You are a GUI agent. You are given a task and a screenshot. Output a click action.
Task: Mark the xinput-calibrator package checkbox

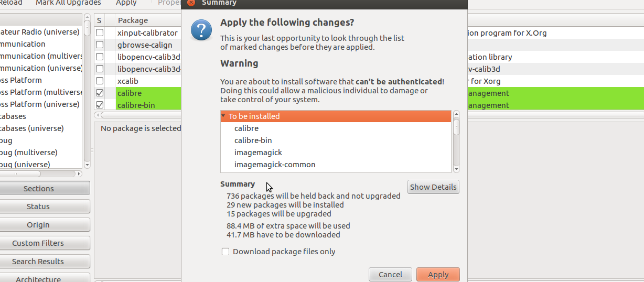(100, 33)
